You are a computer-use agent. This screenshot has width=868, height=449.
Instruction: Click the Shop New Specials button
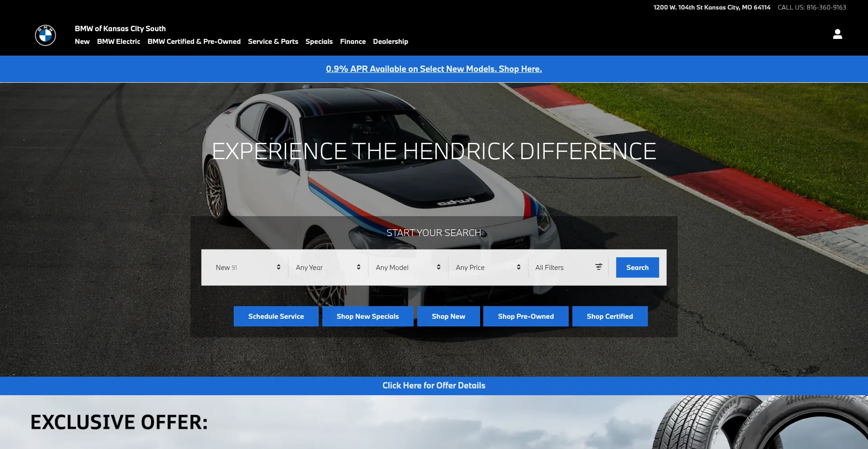(x=368, y=316)
